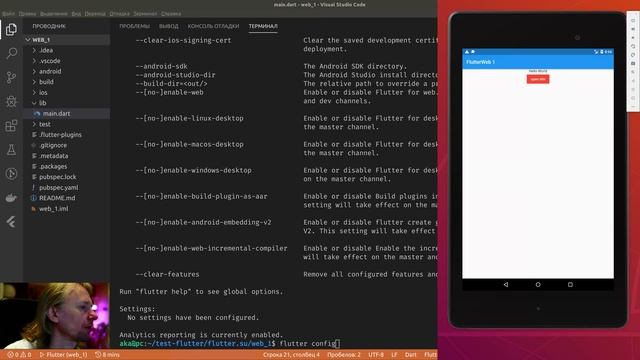
Task: Click the LF line ending selector
Action: (x=394, y=355)
